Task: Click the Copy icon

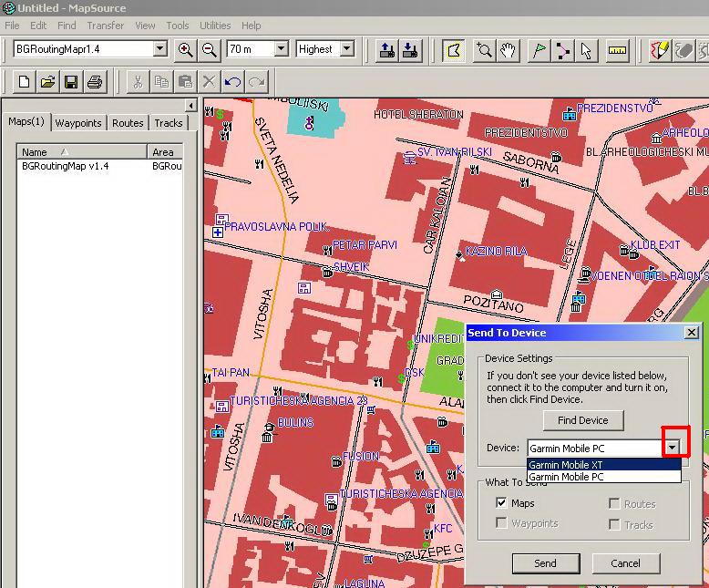Action: coord(161,82)
